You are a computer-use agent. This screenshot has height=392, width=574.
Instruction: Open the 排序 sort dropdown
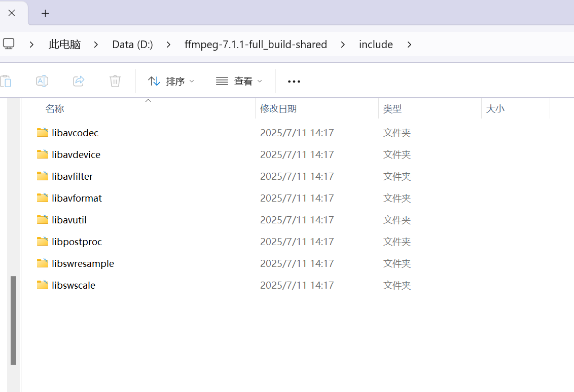click(x=171, y=81)
